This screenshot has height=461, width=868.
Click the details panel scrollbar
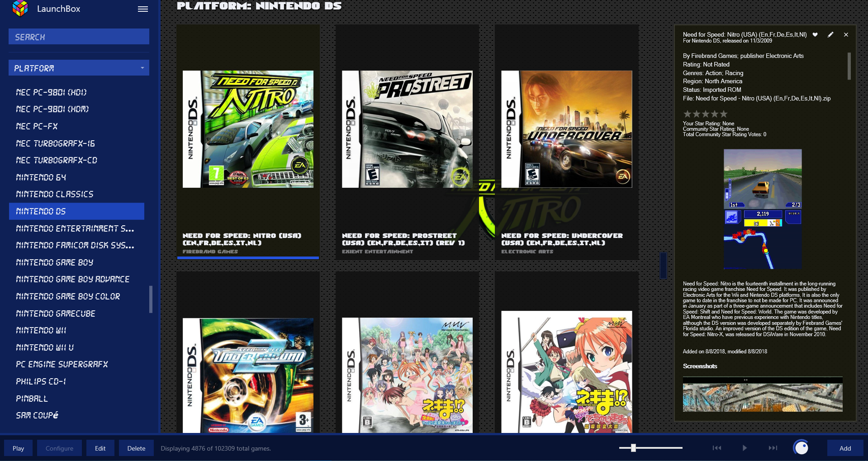click(x=849, y=66)
